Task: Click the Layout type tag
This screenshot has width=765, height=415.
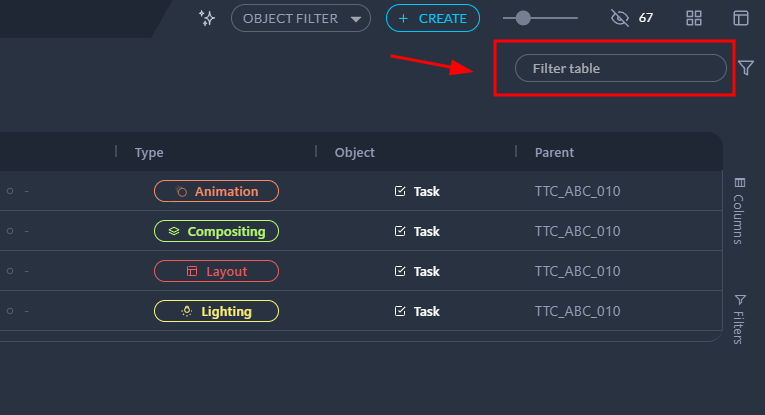Action: coord(216,271)
